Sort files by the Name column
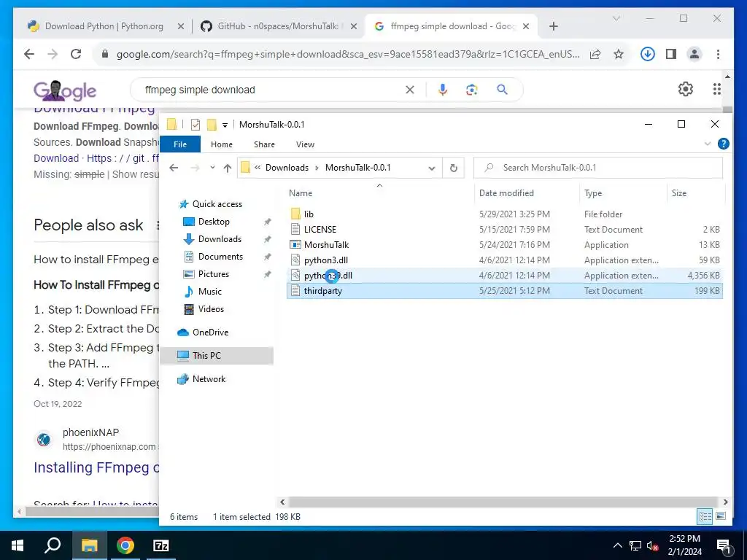This screenshot has height=560, width=747. [x=300, y=192]
